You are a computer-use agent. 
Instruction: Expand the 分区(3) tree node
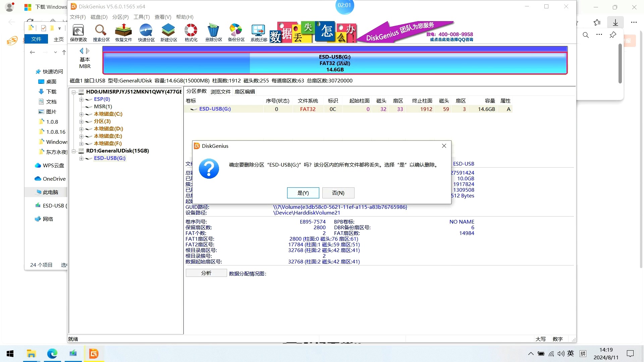81,122
